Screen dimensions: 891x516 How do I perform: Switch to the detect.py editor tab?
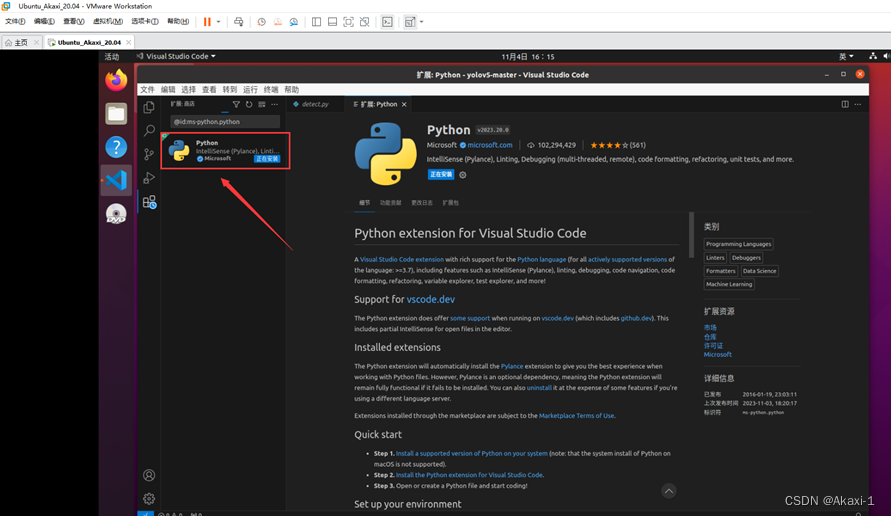314,104
